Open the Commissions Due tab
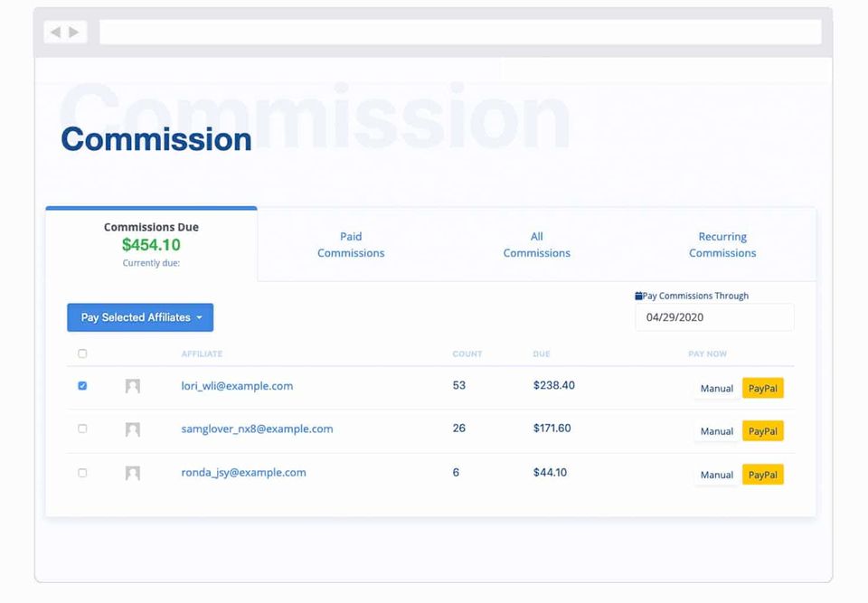Viewport: 868px width, 603px height. [151, 243]
